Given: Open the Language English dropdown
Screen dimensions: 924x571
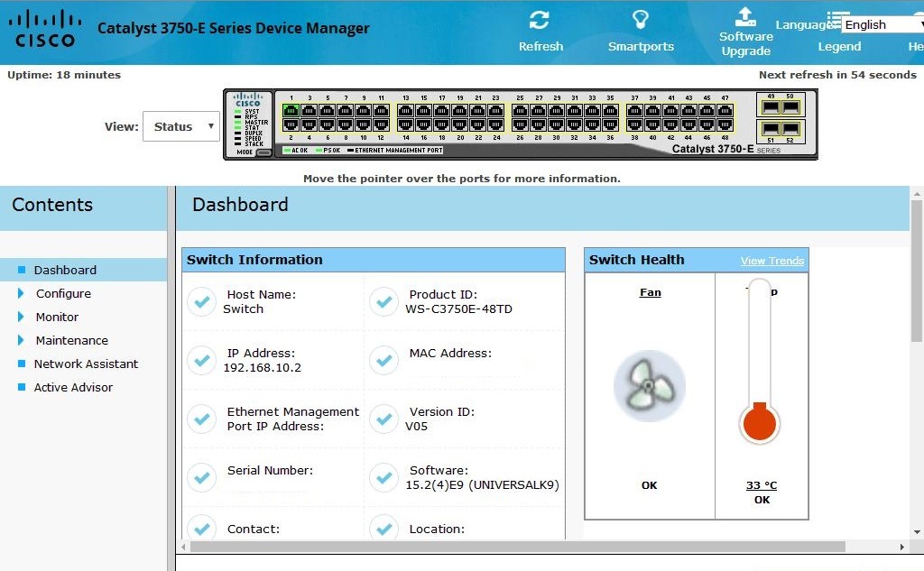Looking at the screenshot, I should point(882,24).
